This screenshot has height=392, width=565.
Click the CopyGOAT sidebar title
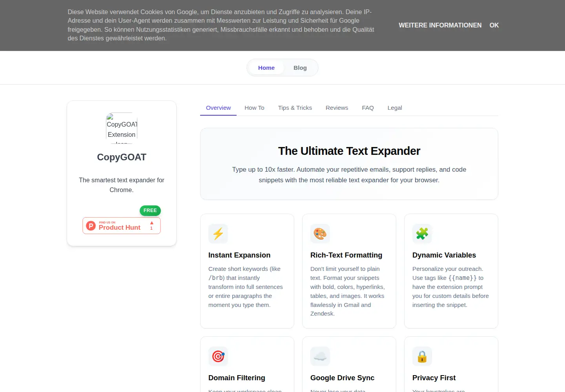pos(122,157)
